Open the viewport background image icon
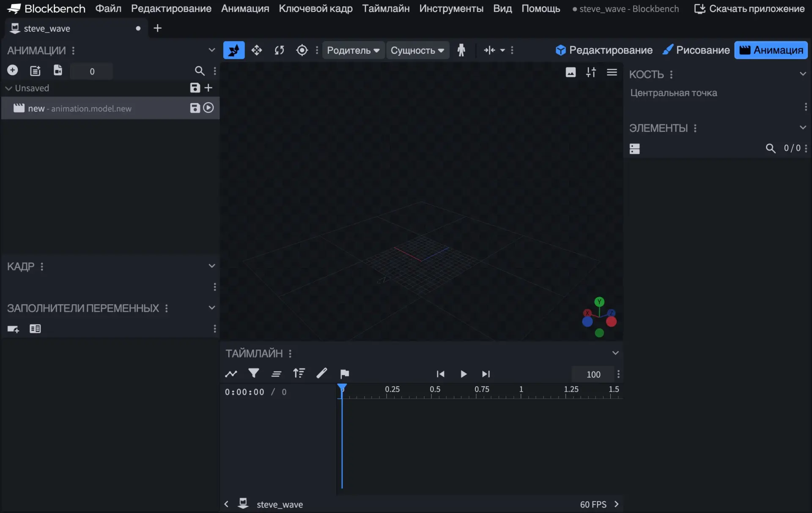Viewport: 812px width, 513px height. pos(571,72)
